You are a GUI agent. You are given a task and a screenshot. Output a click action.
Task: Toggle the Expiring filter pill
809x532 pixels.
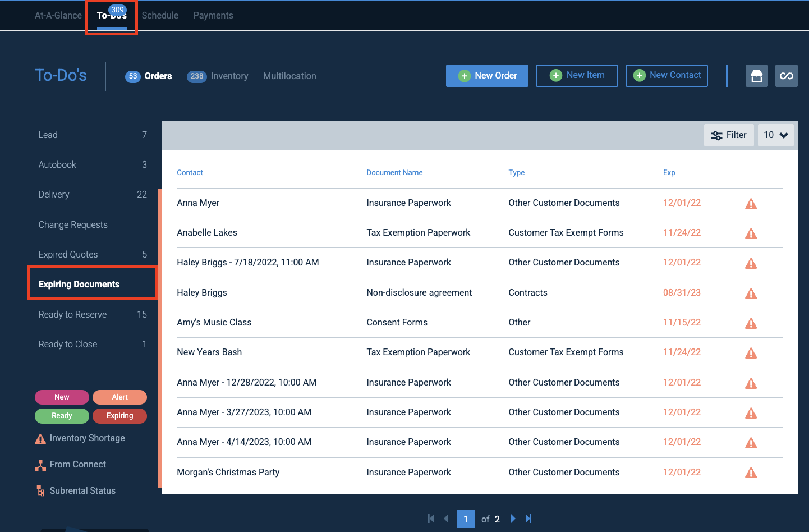pyautogui.click(x=119, y=416)
